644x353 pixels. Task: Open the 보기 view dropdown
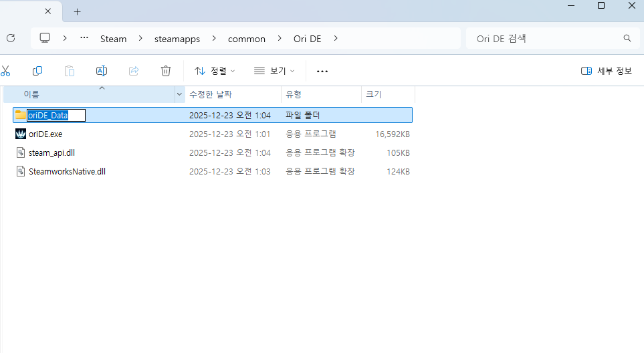pos(274,71)
